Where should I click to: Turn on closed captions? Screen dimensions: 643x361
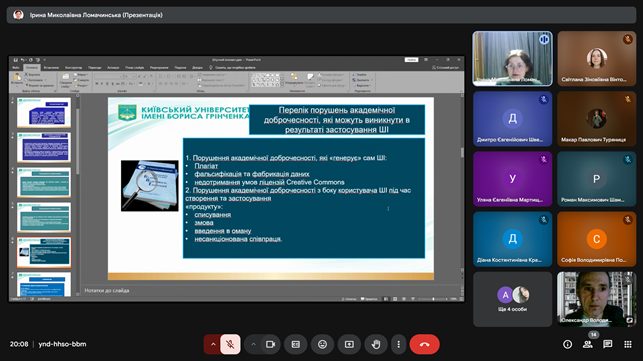pos(296,344)
